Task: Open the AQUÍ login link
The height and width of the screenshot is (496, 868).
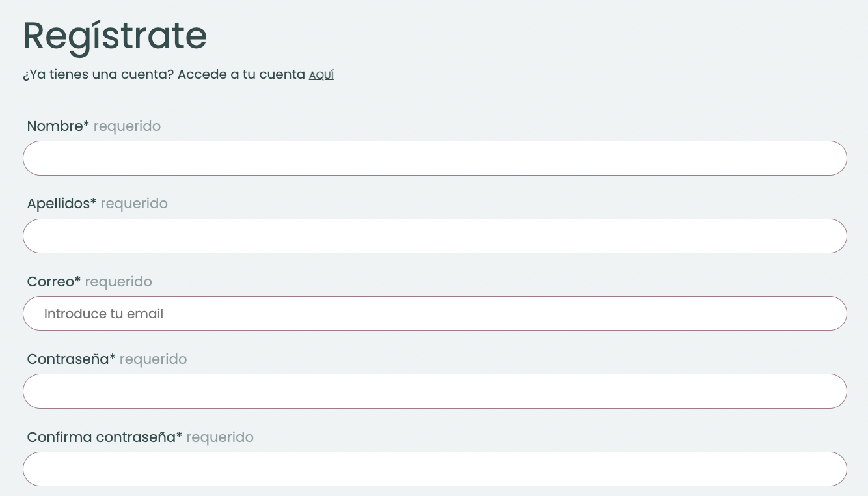Action: coord(321,76)
